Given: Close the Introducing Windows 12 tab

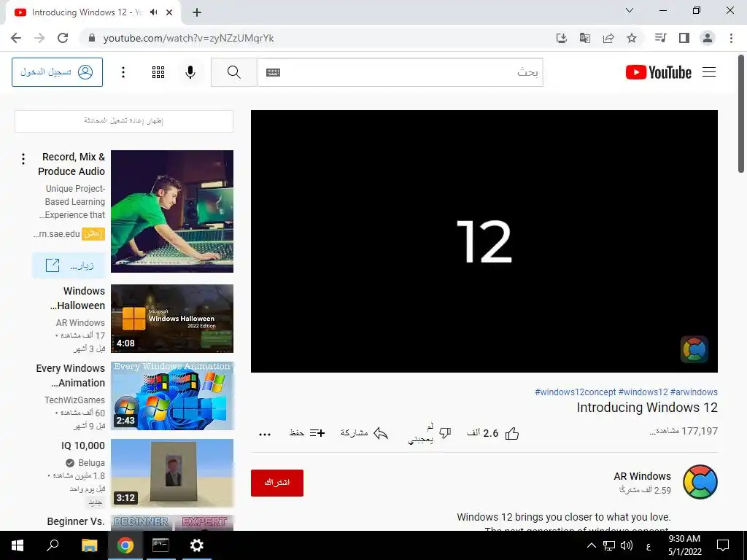Looking at the screenshot, I should [x=169, y=12].
